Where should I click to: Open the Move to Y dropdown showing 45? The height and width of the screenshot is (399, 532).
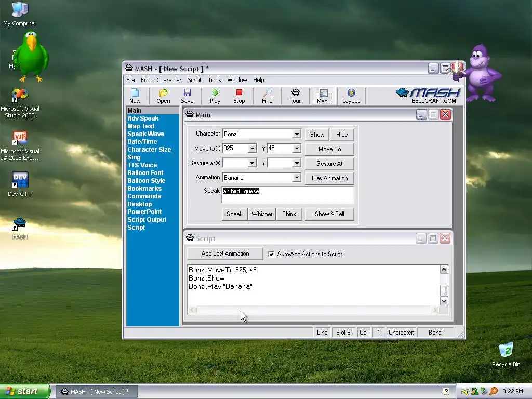[297, 148]
